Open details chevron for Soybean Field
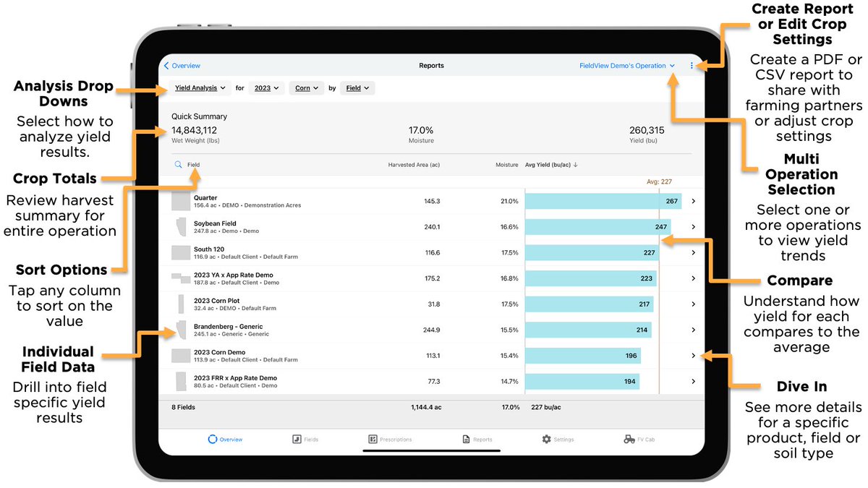This screenshot has height=488, width=868. coord(693,227)
